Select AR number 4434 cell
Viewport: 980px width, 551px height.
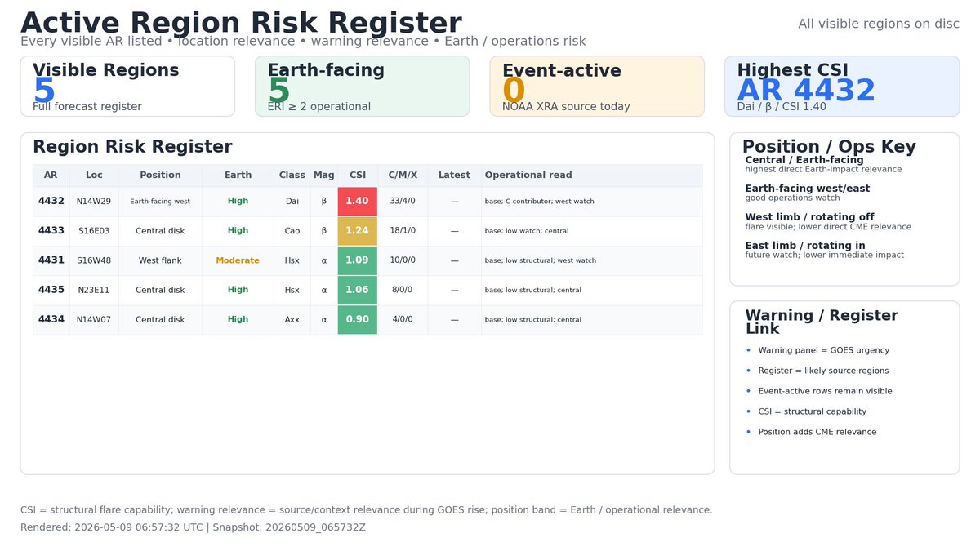pos(51,320)
